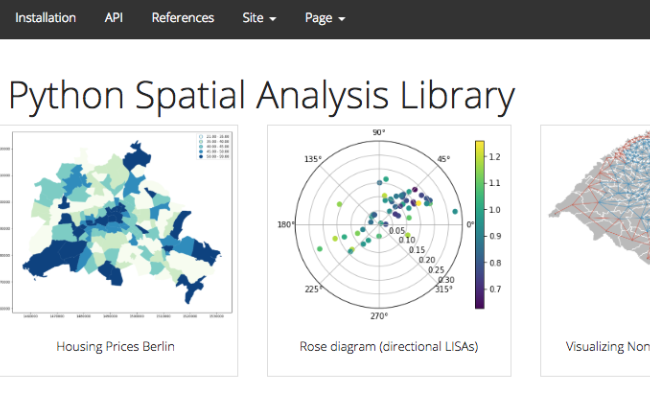650x394 pixels.
Task: Expand the Page dropdown menu
Action: (x=325, y=18)
